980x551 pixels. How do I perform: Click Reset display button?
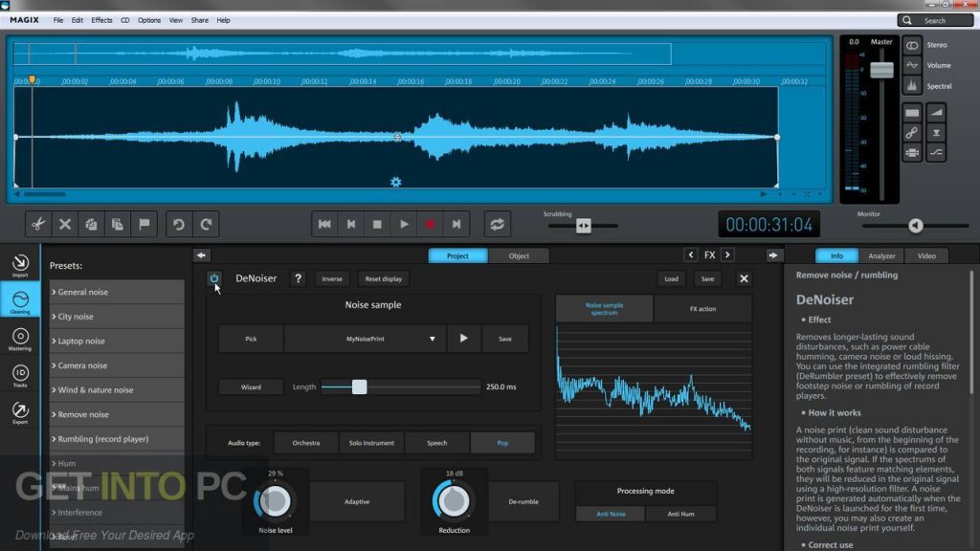click(383, 278)
